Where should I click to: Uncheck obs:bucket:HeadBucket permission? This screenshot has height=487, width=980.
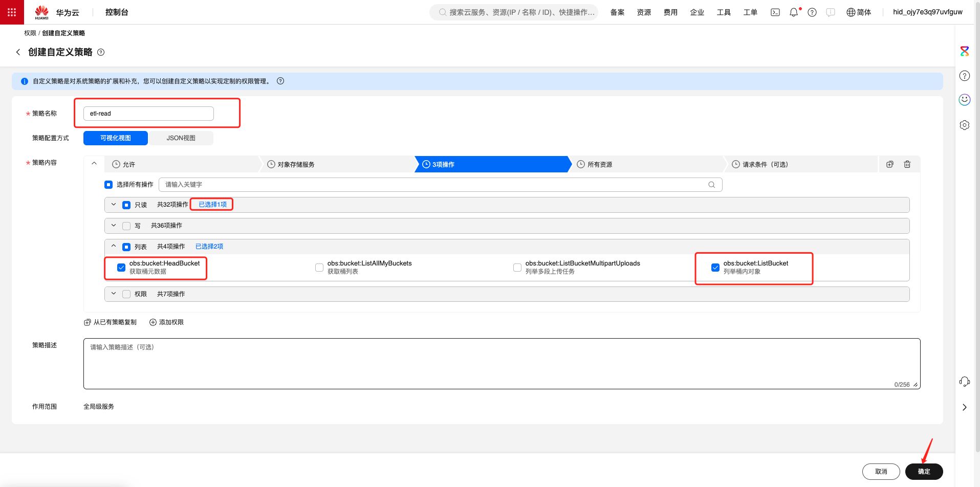pyautogui.click(x=121, y=268)
